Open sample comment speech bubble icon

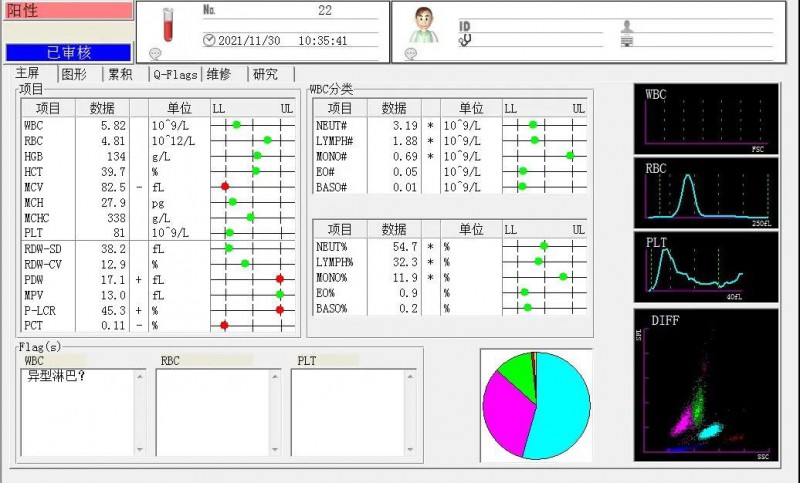pos(155,54)
